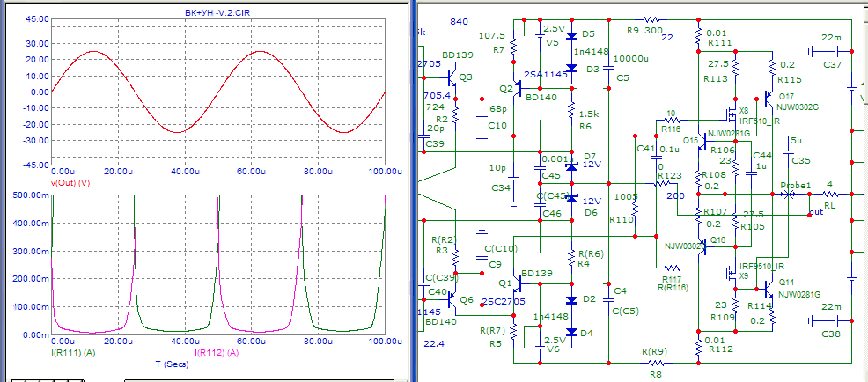This screenshot has width=868, height=382.
Task: Click the R8 resistor label
Action: [655, 374]
